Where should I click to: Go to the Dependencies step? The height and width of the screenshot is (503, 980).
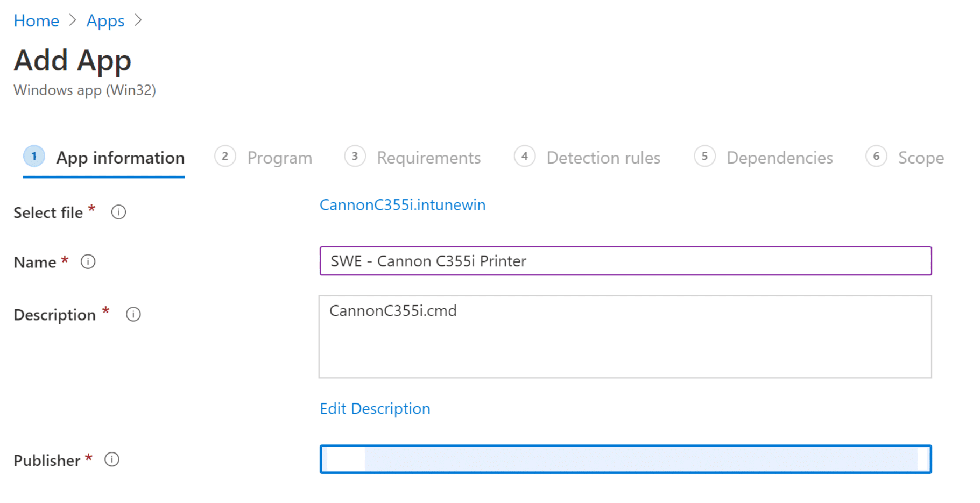point(779,158)
